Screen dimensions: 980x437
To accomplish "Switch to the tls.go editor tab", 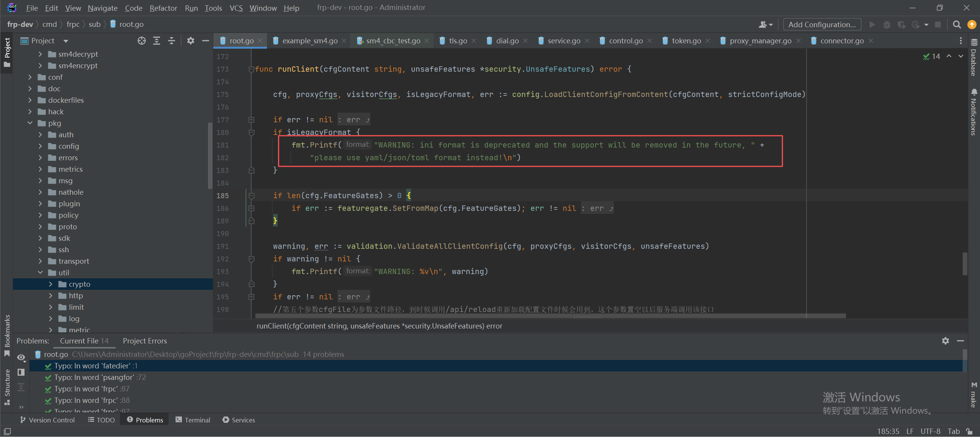I will (458, 41).
